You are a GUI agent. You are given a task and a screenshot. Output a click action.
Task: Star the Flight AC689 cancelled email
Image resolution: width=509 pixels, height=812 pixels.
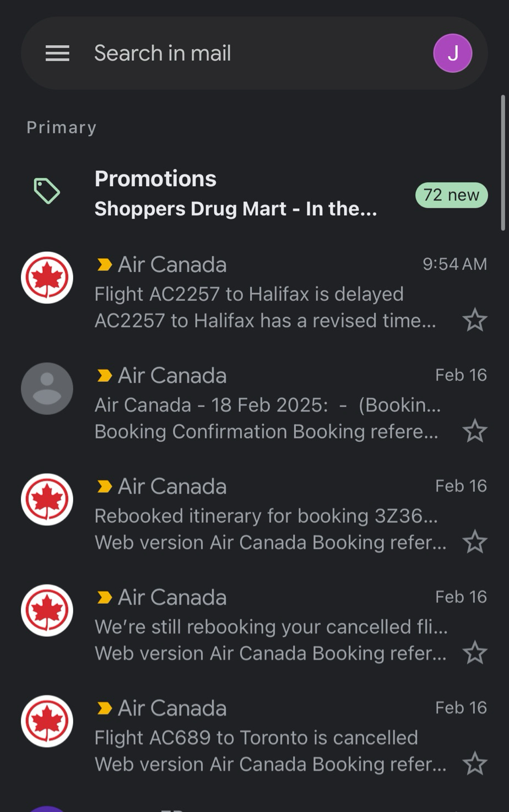[474, 764]
